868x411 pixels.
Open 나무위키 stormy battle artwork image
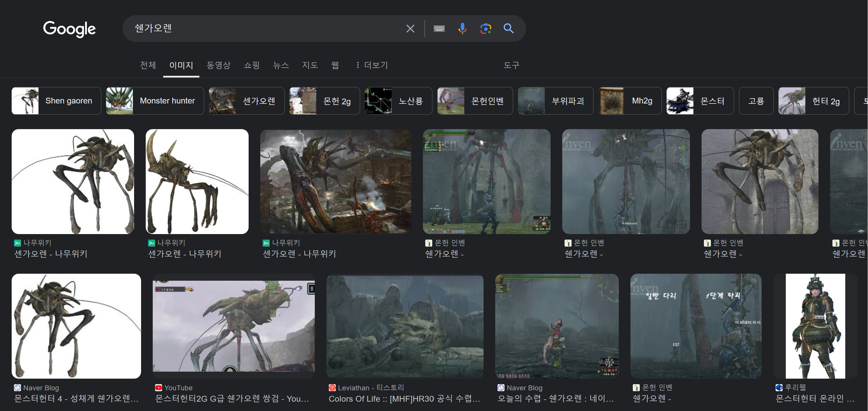pyautogui.click(x=335, y=182)
